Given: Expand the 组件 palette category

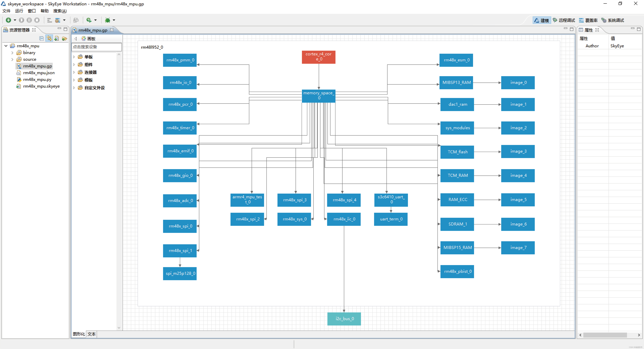Looking at the screenshot, I should [x=74, y=65].
